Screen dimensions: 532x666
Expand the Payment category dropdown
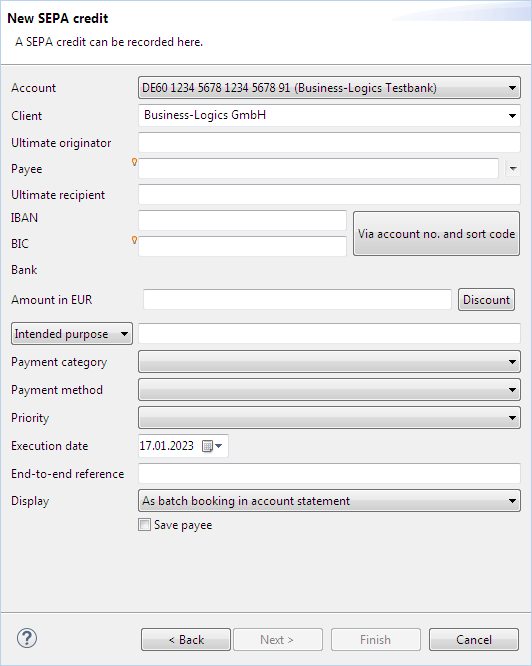pyautogui.click(x=329, y=362)
